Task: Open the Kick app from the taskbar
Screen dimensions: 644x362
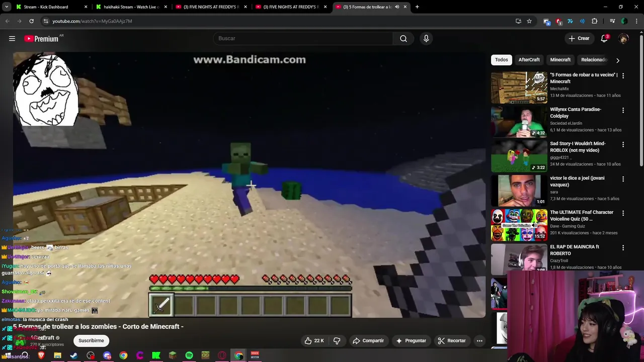Action: (x=156, y=355)
